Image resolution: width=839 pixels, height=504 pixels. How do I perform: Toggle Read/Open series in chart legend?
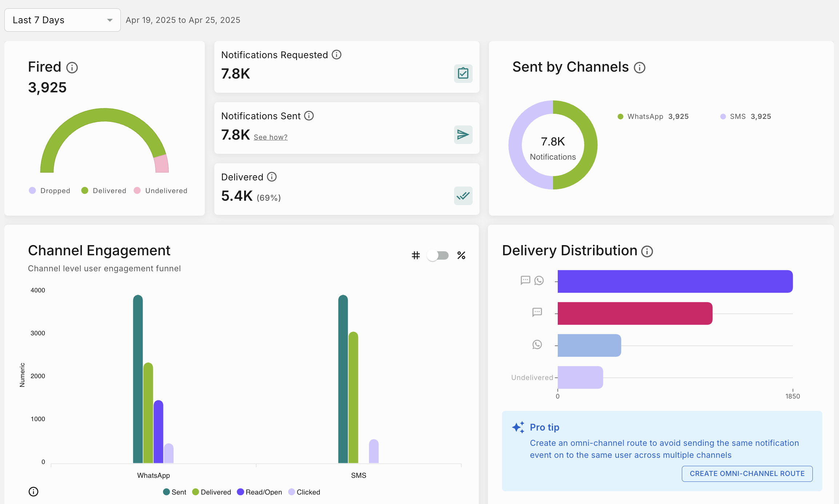(259, 492)
